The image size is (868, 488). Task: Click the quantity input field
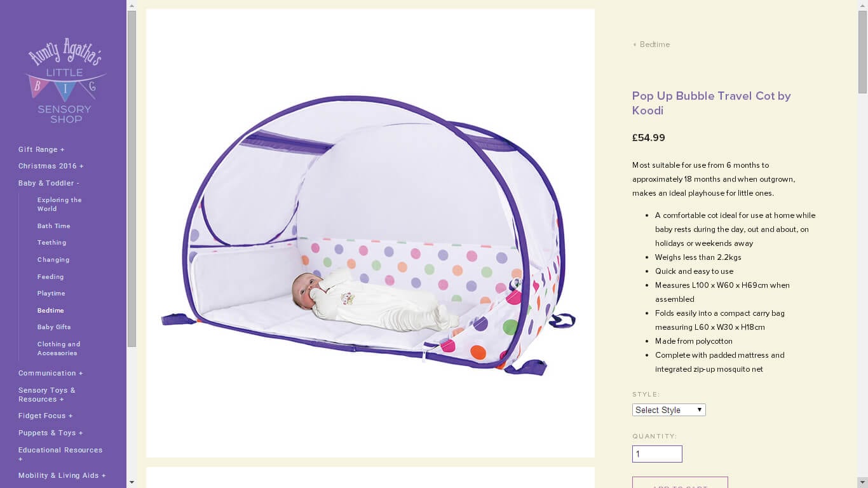[x=657, y=454]
